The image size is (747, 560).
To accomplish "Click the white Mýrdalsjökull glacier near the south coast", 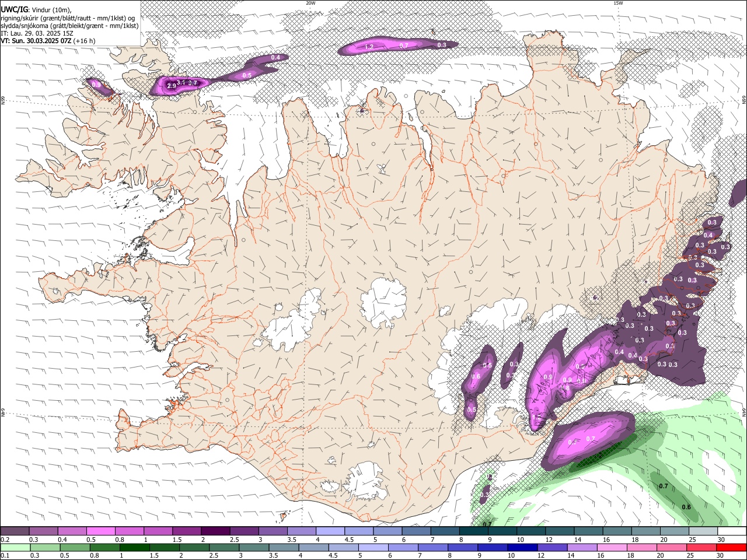I will pos(365,481).
